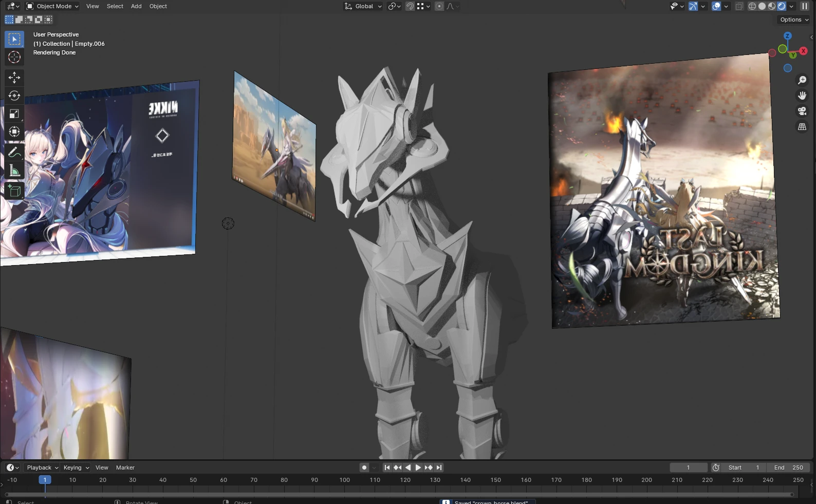Click the current frame number field
Image resolution: width=816 pixels, height=504 pixels.
pyautogui.click(x=689, y=468)
